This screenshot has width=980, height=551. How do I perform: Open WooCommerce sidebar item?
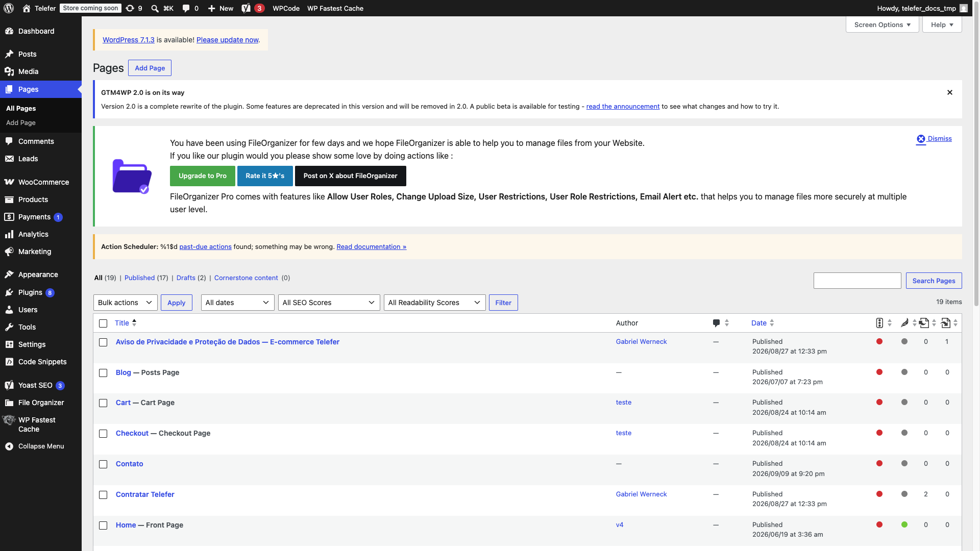tap(41, 182)
